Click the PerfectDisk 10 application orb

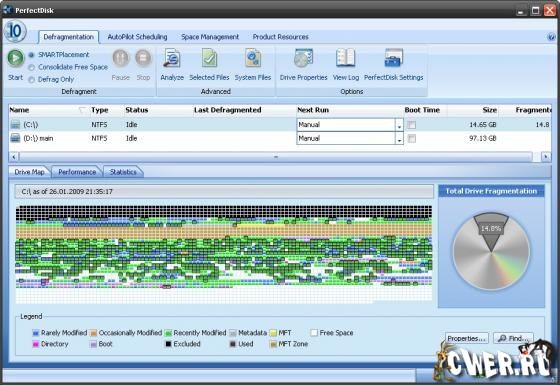point(15,31)
